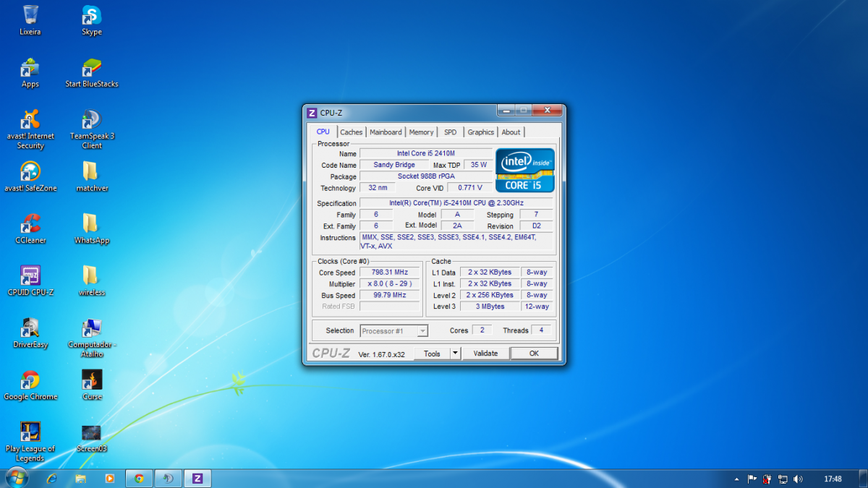This screenshot has width=868, height=488.
Task: Open the Windows Start menu orb
Action: click(17, 478)
